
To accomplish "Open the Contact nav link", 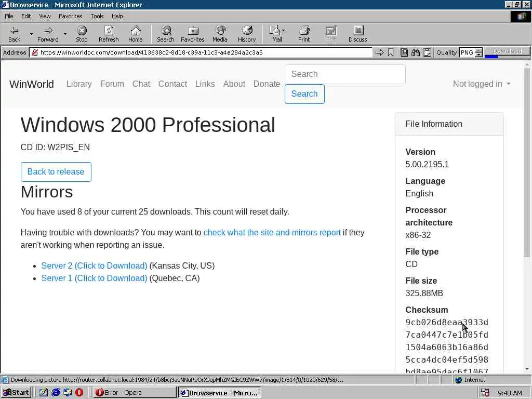I will (172, 84).
